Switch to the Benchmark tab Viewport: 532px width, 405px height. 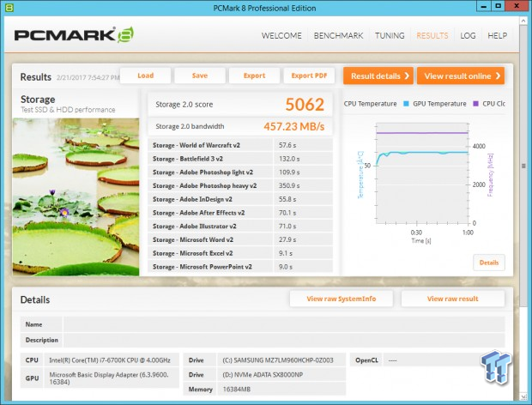pyautogui.click(x=337, y=36)
